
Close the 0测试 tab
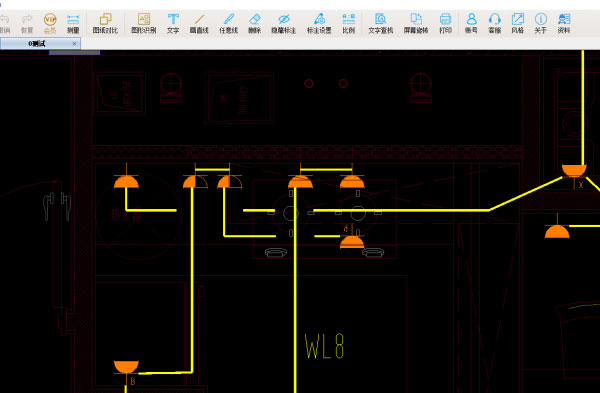pos(74,44)
